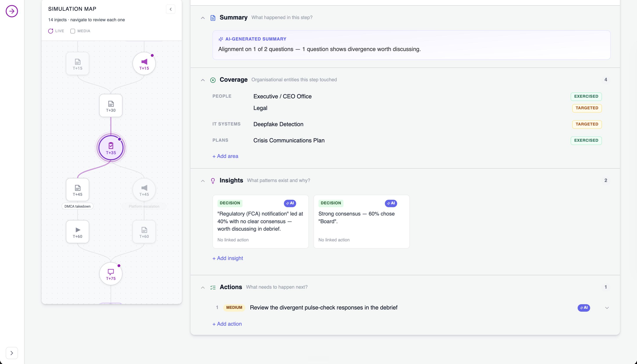
Task: Click TARGETED badge for Deepfake Detection
Action: click(x=587, y=124)
